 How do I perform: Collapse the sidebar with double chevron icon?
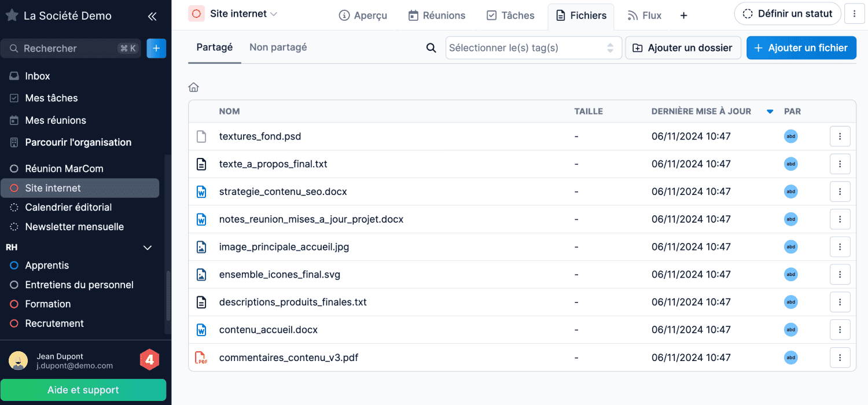[152, 16]
